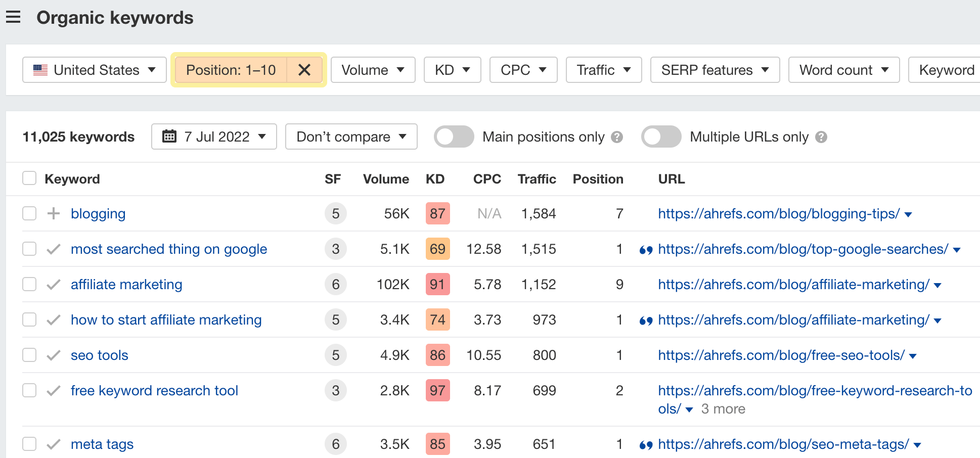
Task: Click "3 more" under free keyword research tool
Action: [x=723, y=408]
